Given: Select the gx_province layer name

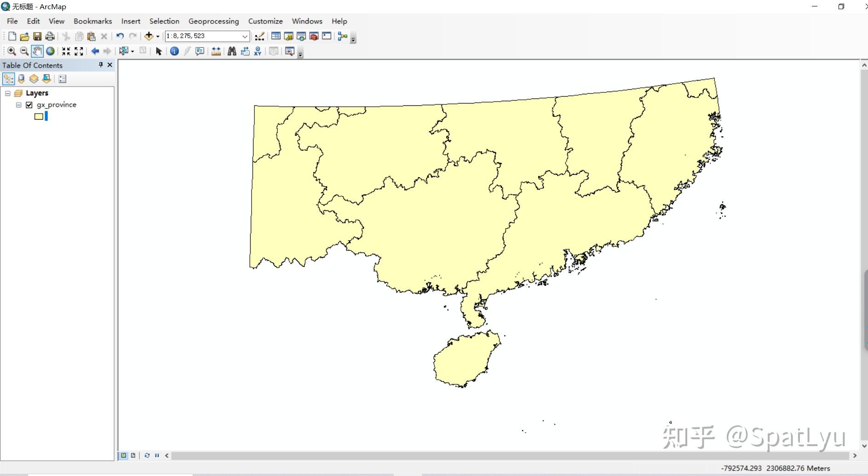Looking at the screenshot, I should (x=57, y=105).
